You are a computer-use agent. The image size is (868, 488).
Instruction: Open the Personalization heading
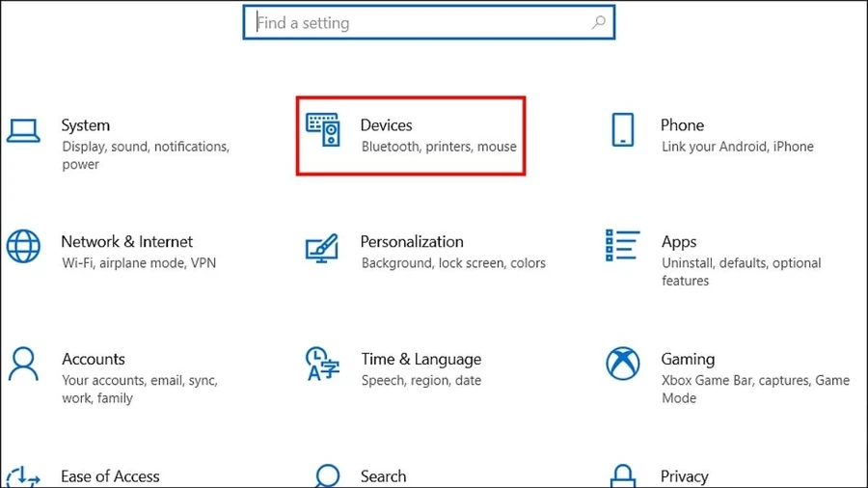point(412,242)
